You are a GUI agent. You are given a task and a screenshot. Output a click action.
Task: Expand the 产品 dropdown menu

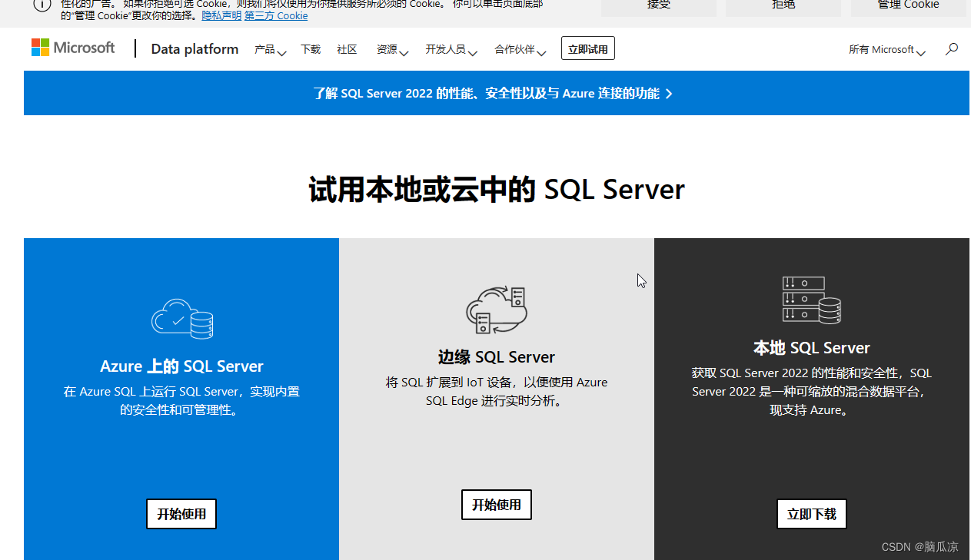click(x=270, y=49)
